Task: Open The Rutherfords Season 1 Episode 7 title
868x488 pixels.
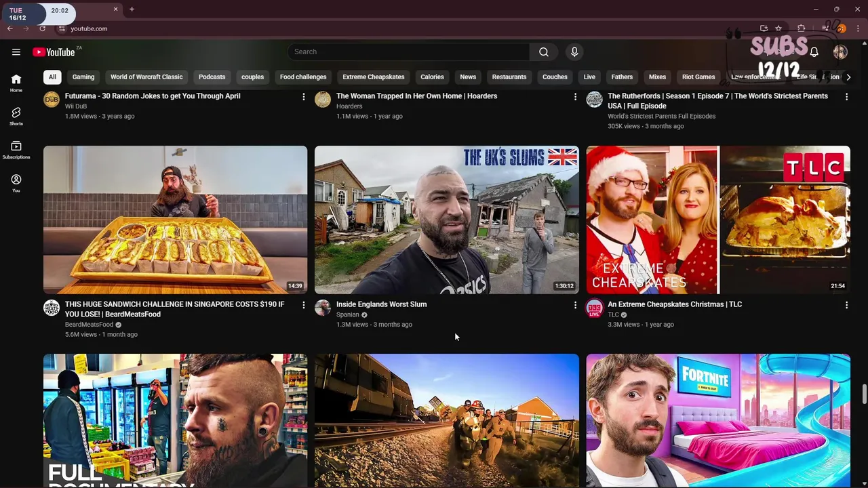Action: pos(717,101)
